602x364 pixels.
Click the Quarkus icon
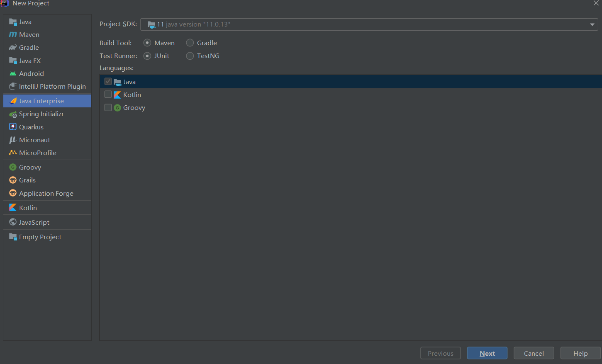[13, 127]
